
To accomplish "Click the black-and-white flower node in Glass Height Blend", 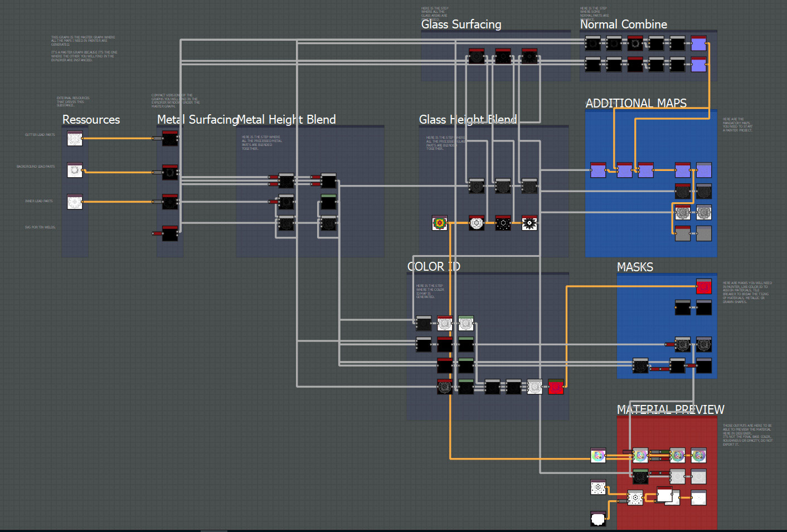I will tap(529, 223).
